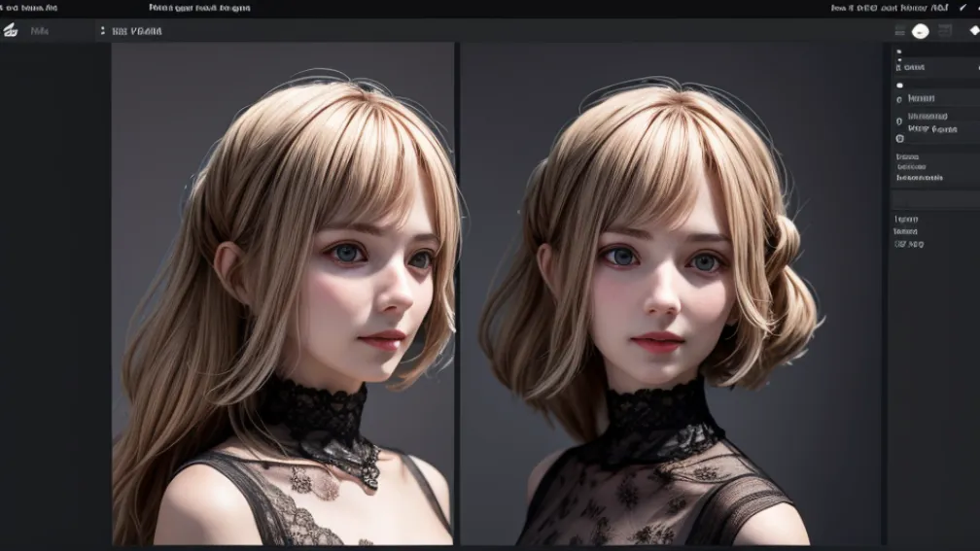Expand the top section header of the right panel
The height and width of the screenshot is (551, 980).
tap(912, 67)
